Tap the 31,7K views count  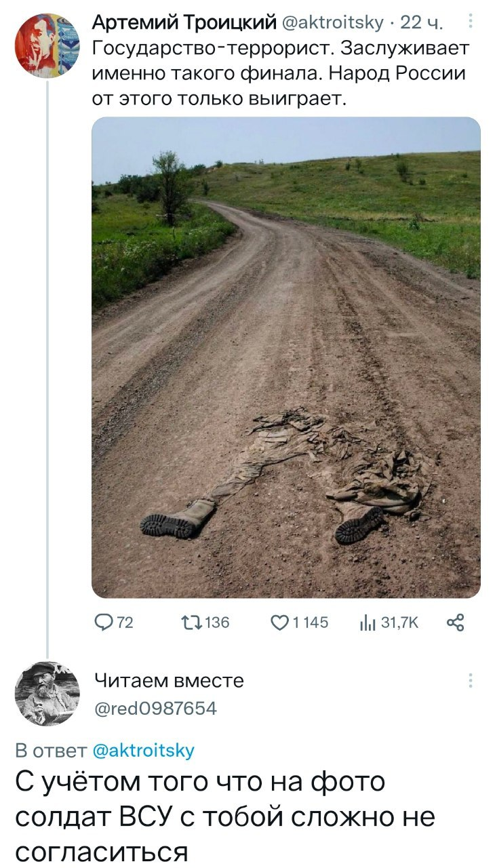click(x=399, y=623)
